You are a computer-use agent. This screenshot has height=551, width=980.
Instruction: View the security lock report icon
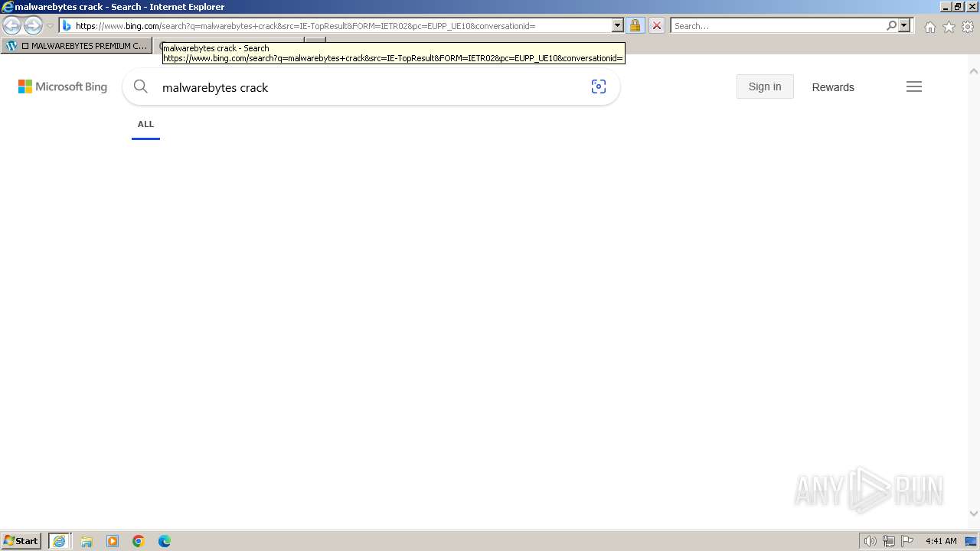(x=635, y=26)
